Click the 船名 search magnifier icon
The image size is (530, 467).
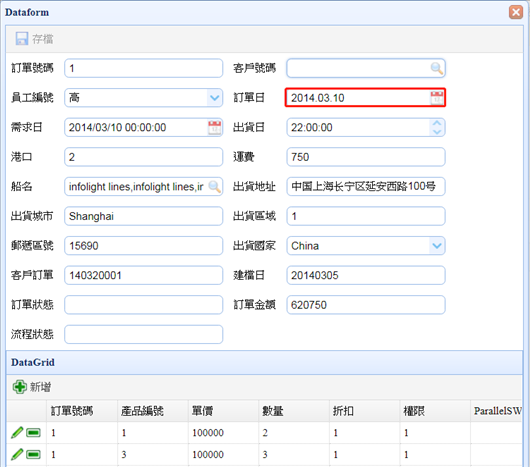[214, 187]
